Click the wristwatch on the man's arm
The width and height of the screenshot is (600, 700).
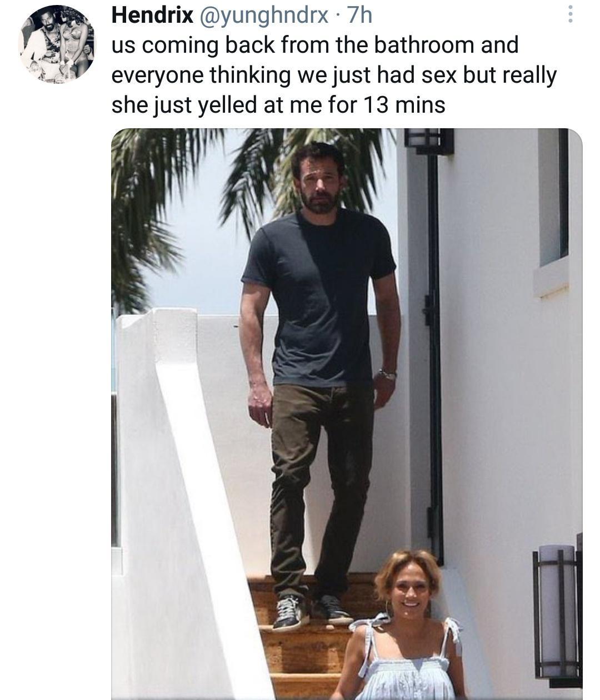(387, 375)
